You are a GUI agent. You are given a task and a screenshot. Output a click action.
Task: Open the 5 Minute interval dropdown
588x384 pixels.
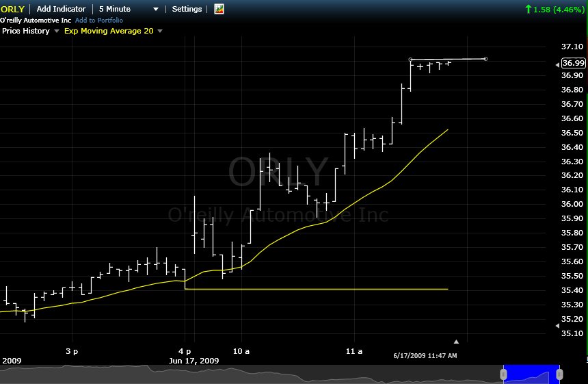(x=129, y=9)
